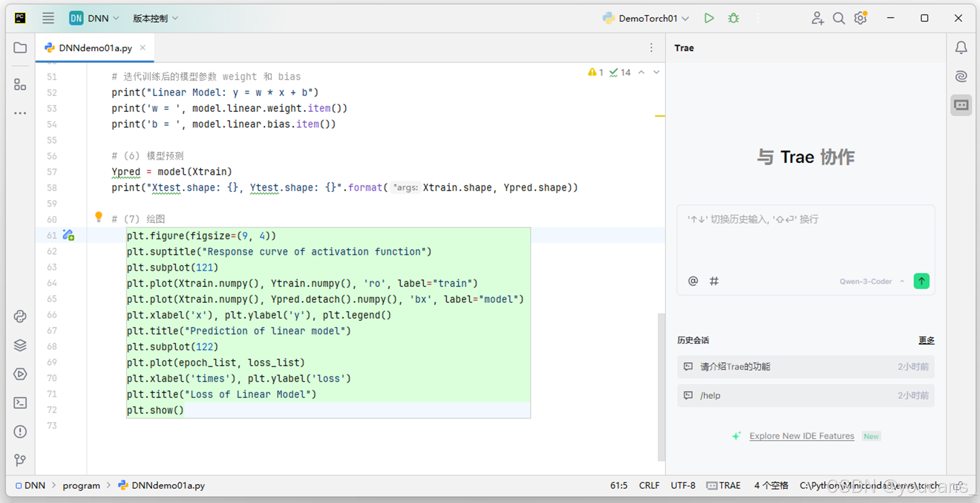This screenshot has width=980, height=503.
Task: Open the spiral AI assistant panel icon
Action: 961,76
